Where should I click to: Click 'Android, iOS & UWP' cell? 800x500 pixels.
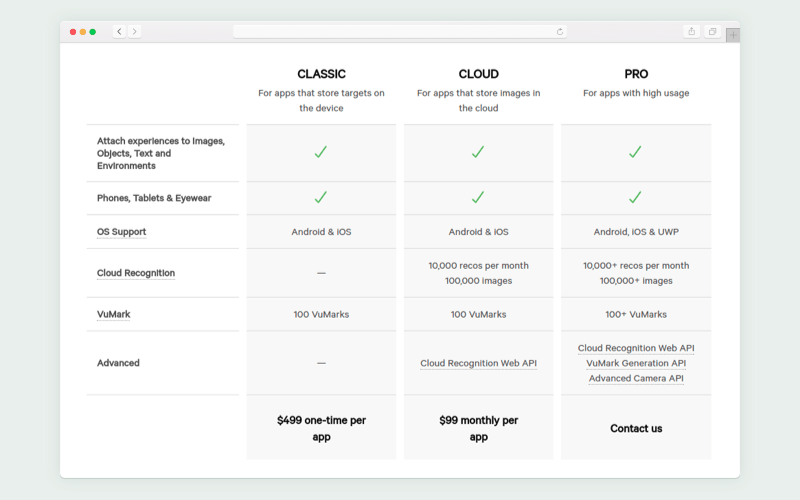coord(636,232)
